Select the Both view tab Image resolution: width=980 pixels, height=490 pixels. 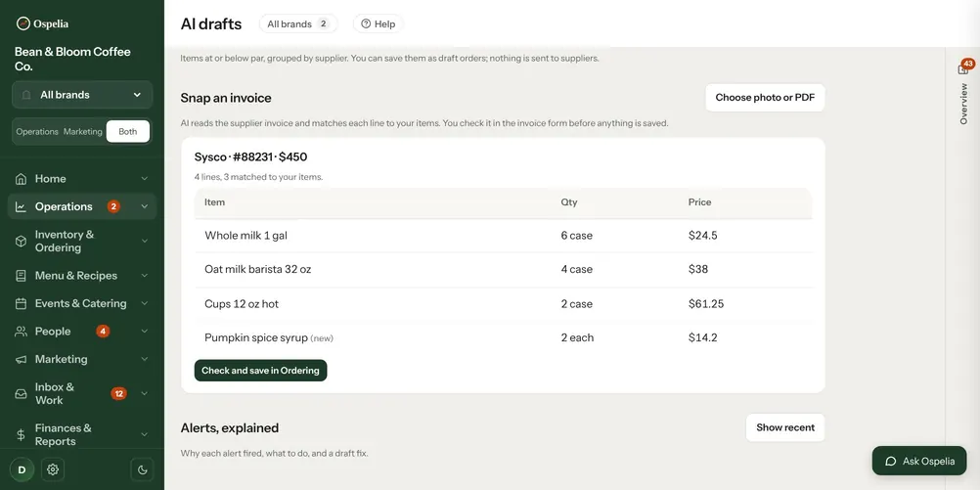tap(127, 132)
